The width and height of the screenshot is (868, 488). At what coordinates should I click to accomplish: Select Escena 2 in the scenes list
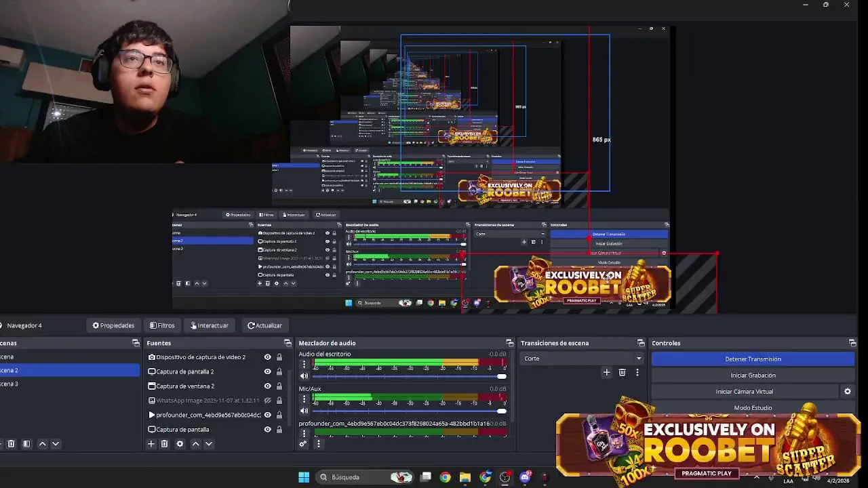(70, 370)
